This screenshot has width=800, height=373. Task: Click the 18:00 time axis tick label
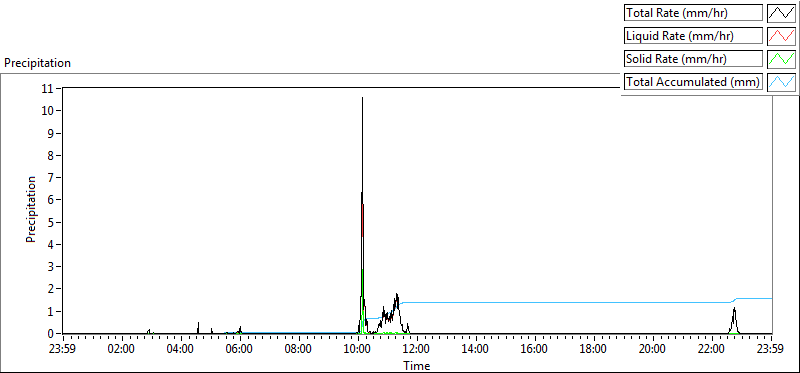[x=594, y=350]
